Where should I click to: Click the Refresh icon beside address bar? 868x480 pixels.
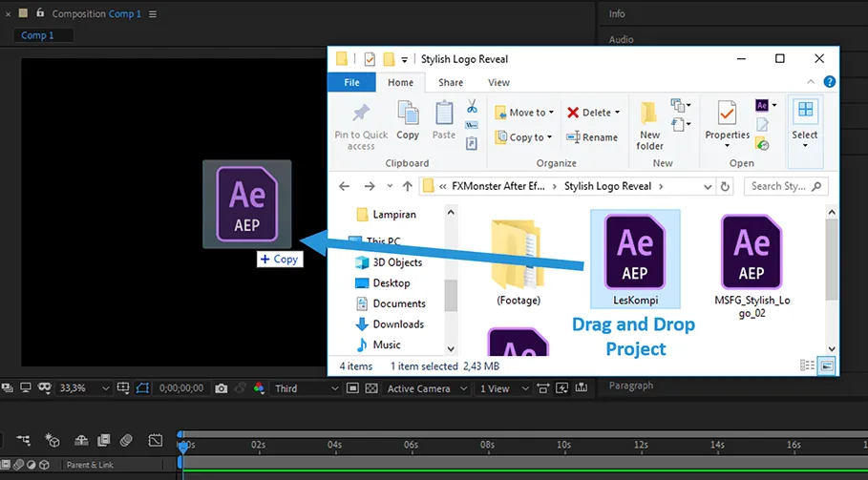pyautogui.click(x=725, y=186)
